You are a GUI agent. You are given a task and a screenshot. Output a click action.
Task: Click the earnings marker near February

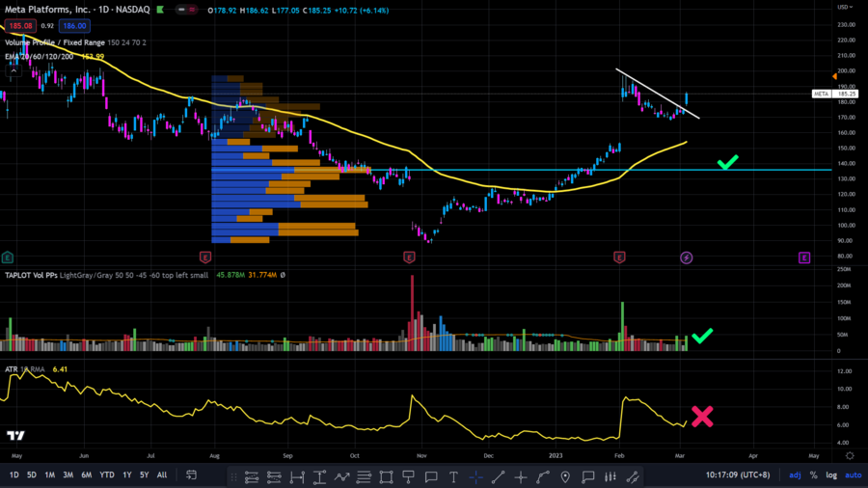click(619, 258)
